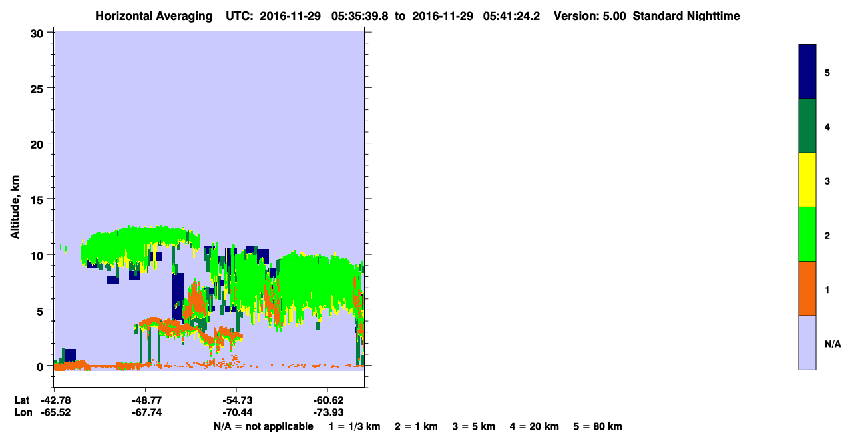868x445 pixels.
Task: Click the latitude value -54.73
Action: click(x=237, y=400)
